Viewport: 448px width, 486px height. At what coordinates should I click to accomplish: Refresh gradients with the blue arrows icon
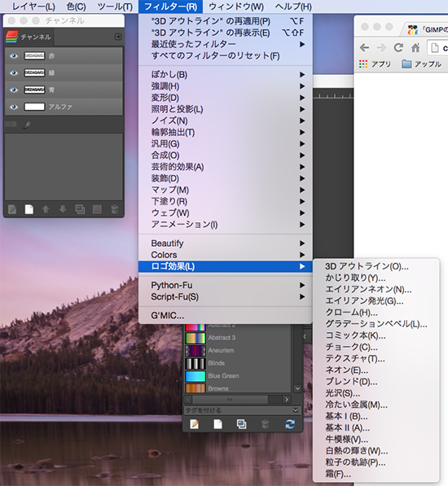pyautogui.click(x=290, y=424)
